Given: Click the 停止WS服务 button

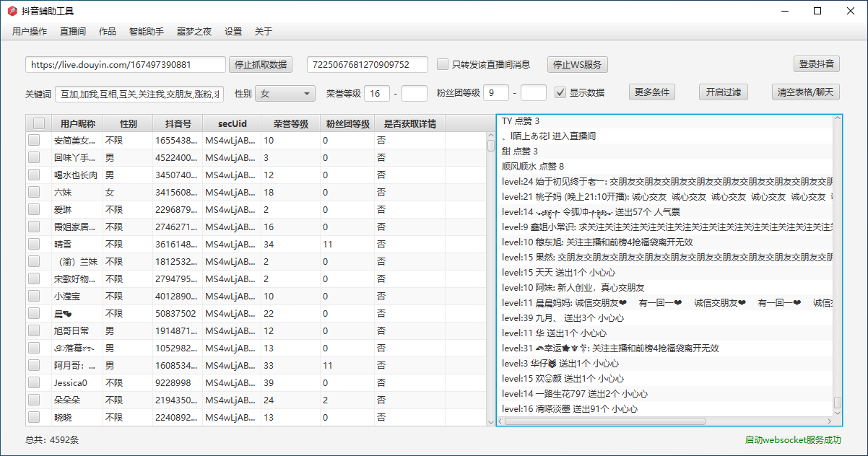Looking at the screenshot, I should [577, 64].
